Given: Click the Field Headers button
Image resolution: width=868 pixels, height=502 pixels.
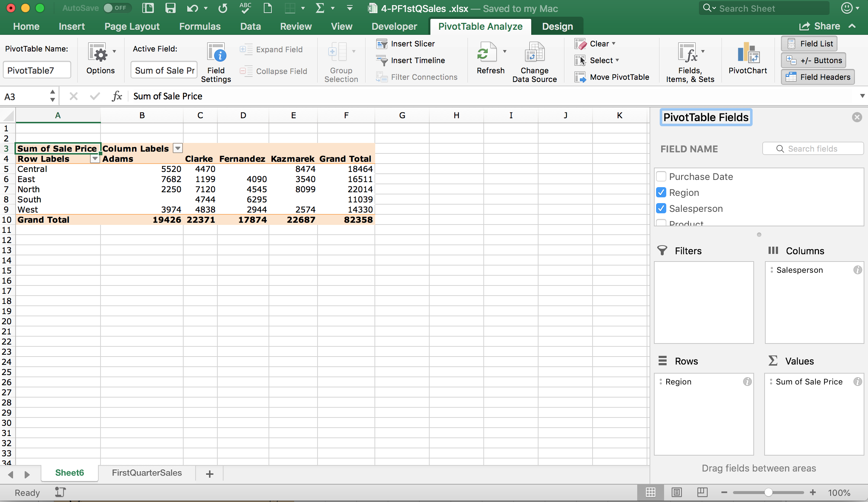Looking at the screenshot, I should point(818,77).
